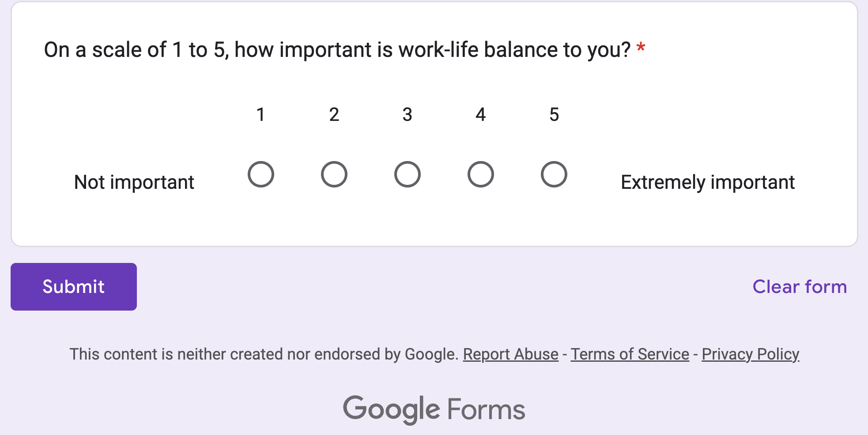
Task: Click the column header labeled 5
Action: click(x=554, y=115)
